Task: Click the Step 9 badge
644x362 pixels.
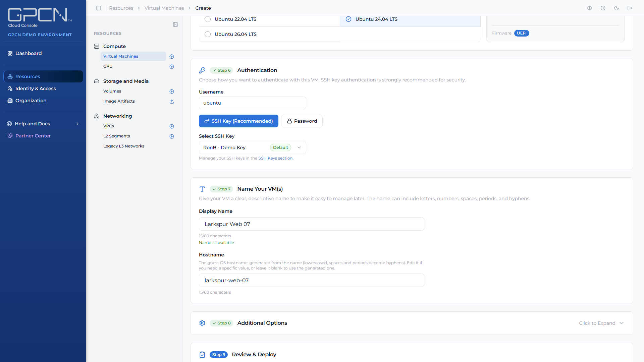Action: pyautogui.click(x=219, y=355)
